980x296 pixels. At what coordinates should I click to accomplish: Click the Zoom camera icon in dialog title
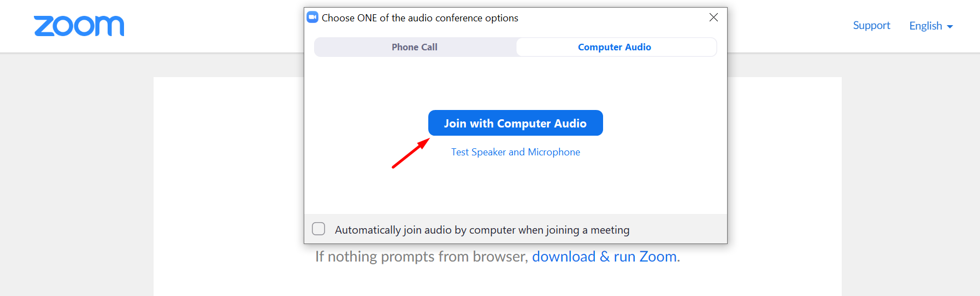312,18
